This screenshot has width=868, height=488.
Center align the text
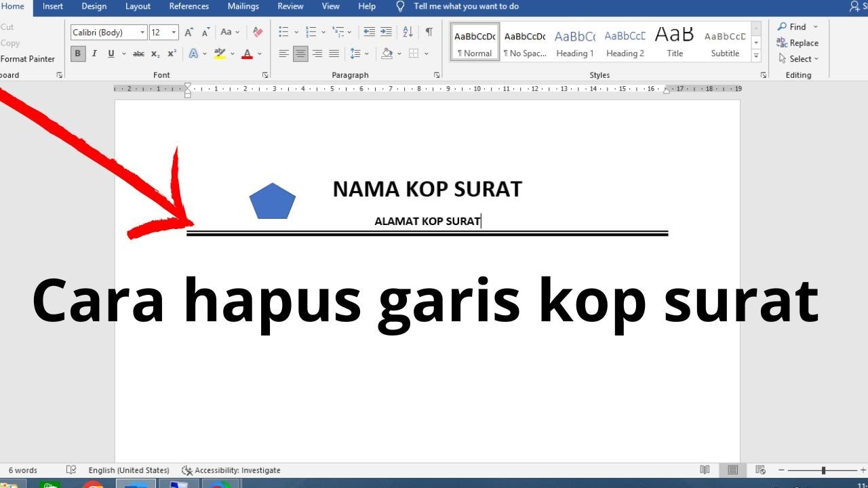300,54
